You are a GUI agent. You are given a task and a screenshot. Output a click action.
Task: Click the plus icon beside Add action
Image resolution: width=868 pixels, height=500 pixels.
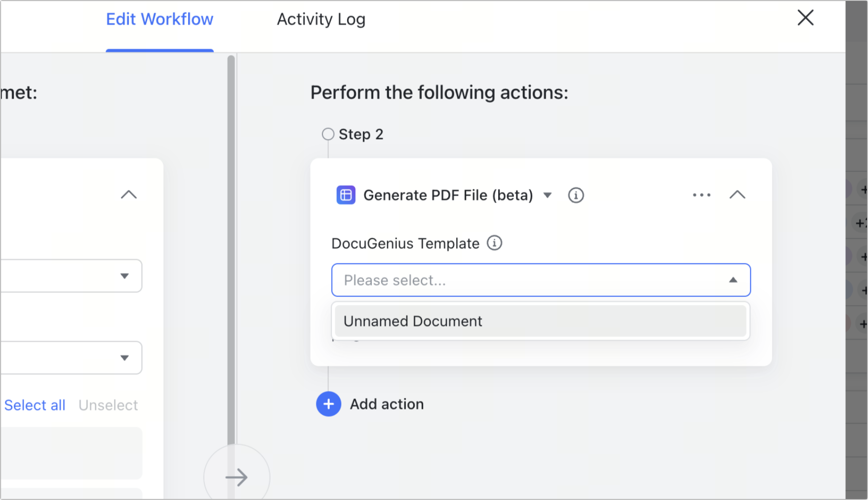[x=328, y=404]
